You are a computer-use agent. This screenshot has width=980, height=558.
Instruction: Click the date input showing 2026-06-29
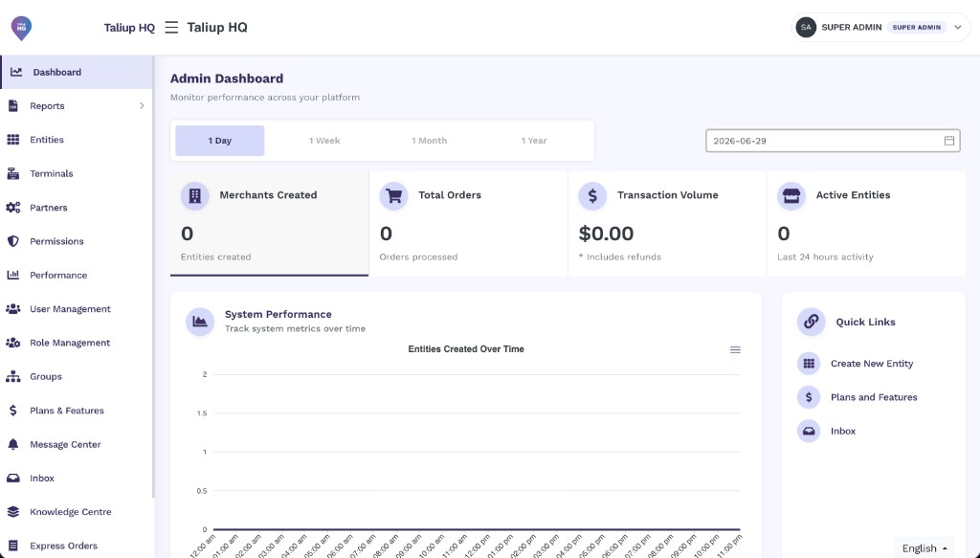(x=833, y=141)
